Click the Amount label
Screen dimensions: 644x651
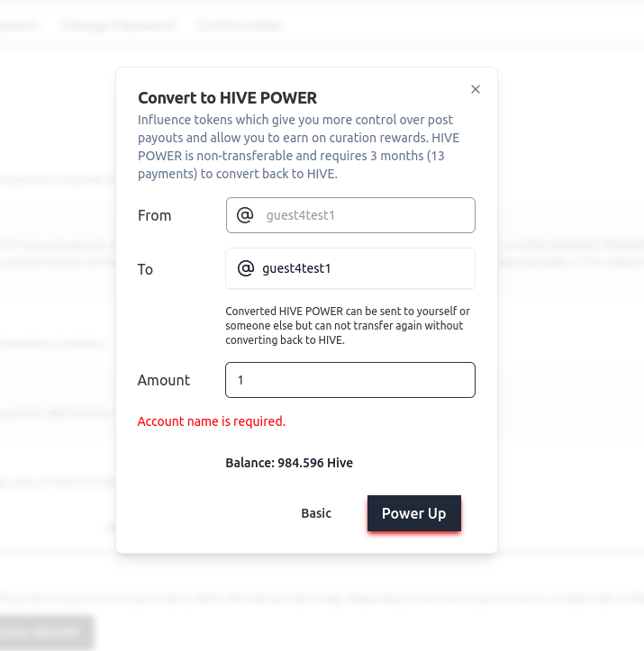(x=164, y=380)
